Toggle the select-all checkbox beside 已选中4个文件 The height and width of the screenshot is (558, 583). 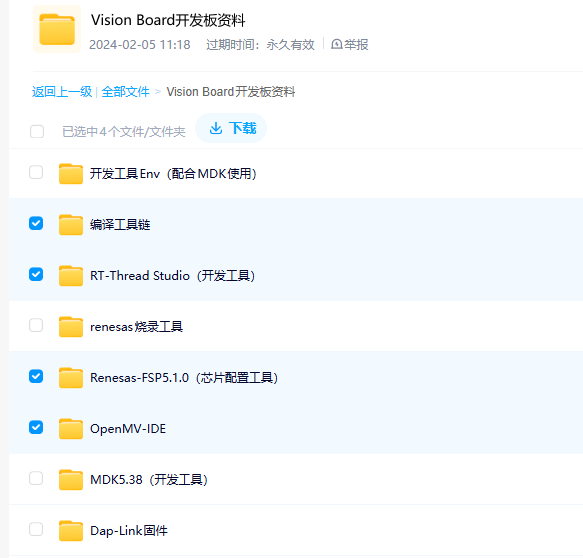[x=37, y=131]
